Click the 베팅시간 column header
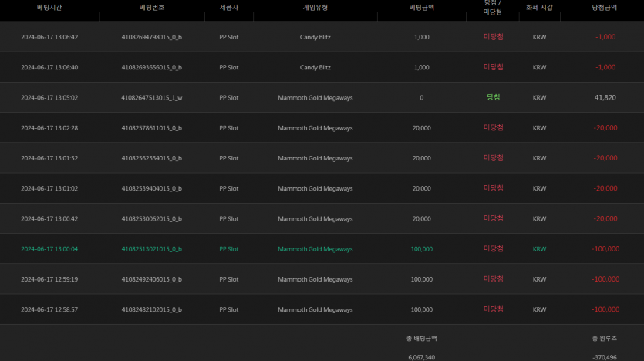 pos(49,8)
